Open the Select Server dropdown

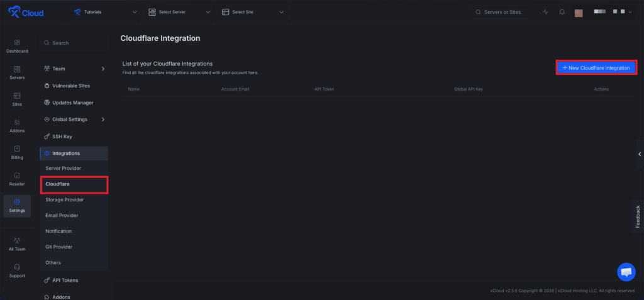pyautogui.click(x=179, y=12)
